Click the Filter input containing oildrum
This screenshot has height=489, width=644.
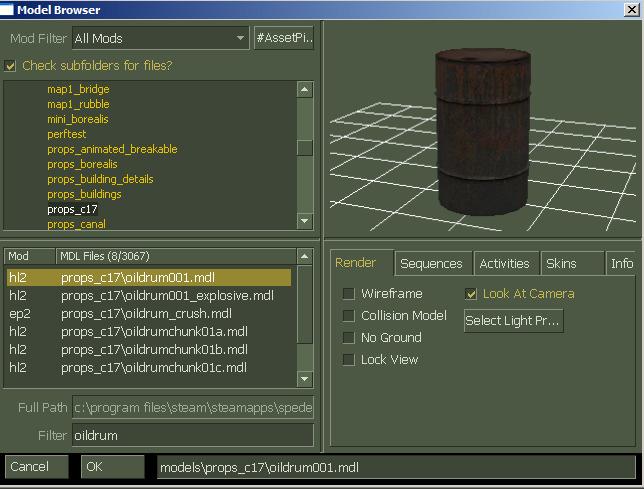click(193, 435)
